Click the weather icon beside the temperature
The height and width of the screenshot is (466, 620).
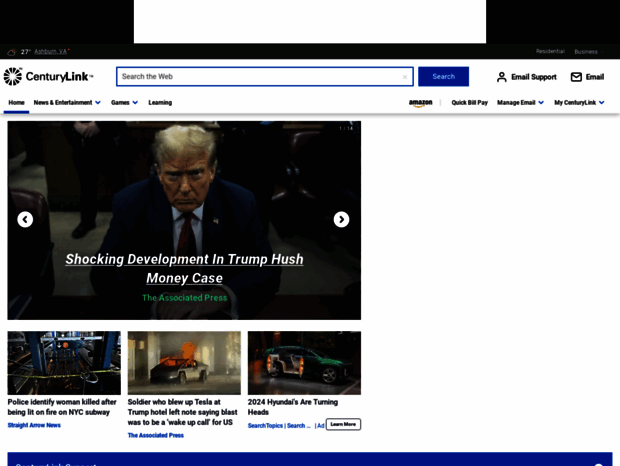[11, 52]
